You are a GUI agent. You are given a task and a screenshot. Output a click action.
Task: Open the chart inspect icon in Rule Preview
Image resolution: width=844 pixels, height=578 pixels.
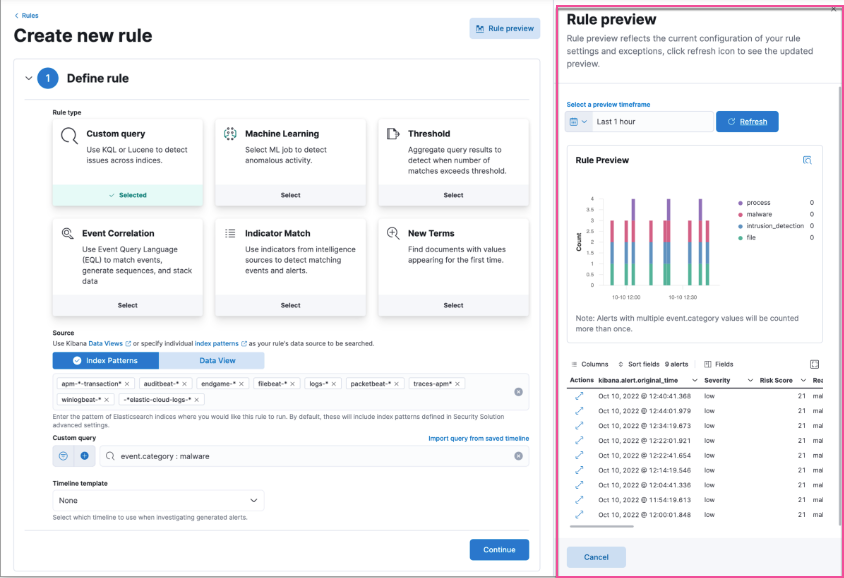807,162
